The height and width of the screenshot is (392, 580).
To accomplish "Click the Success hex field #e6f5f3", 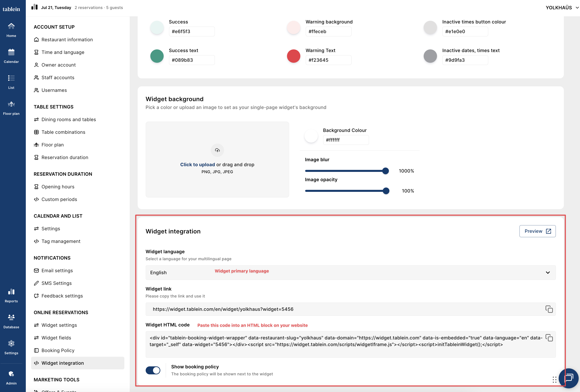I will pyautogui.click(x=192, y=31).
